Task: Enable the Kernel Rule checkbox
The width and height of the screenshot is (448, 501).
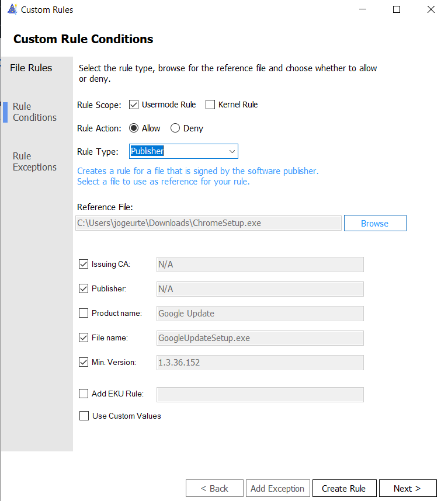Action: pos(210,105)
